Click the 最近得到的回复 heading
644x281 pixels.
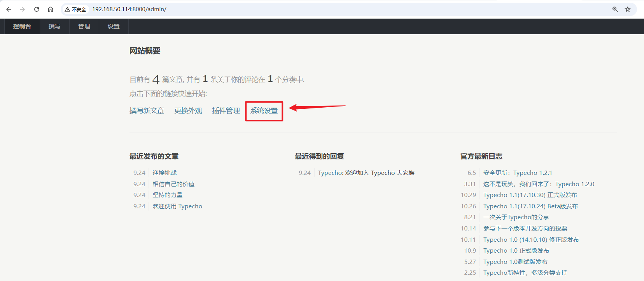[x=319, y=156]
